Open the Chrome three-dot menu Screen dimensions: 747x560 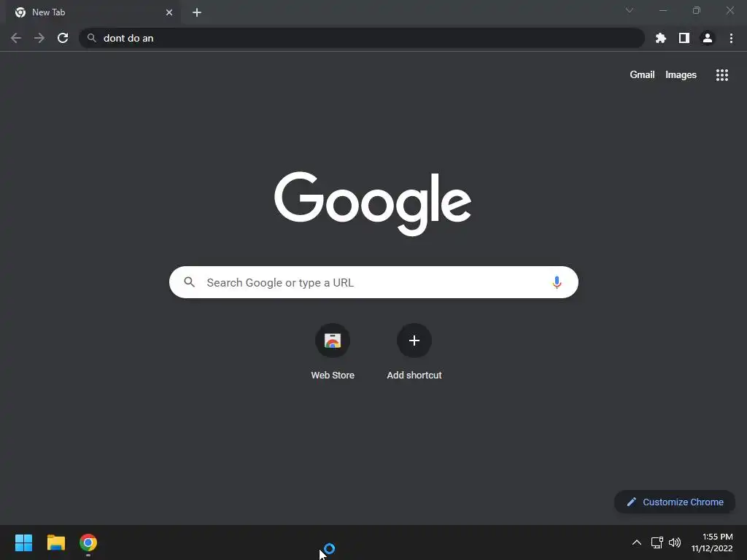click(731, 38)
